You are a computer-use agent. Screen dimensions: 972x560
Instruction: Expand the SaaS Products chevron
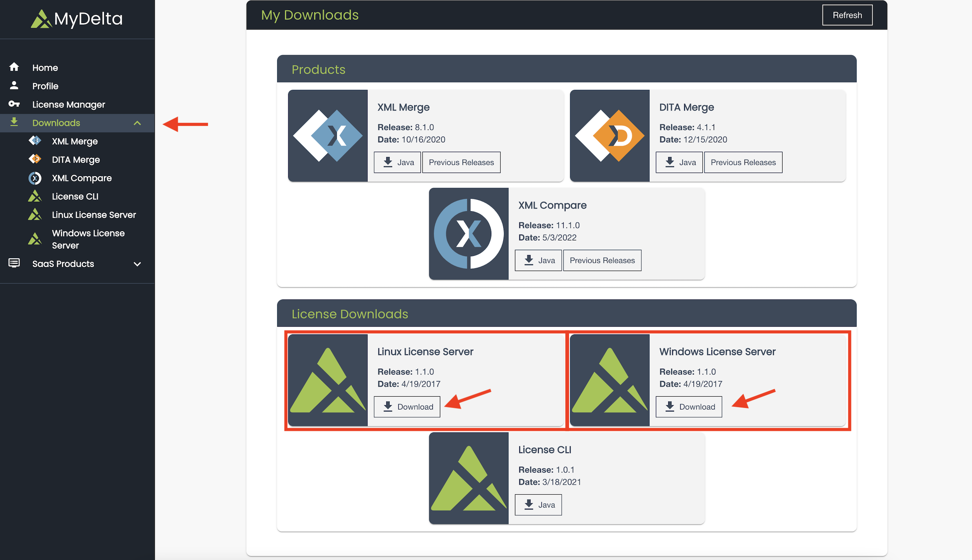(137, 264)
